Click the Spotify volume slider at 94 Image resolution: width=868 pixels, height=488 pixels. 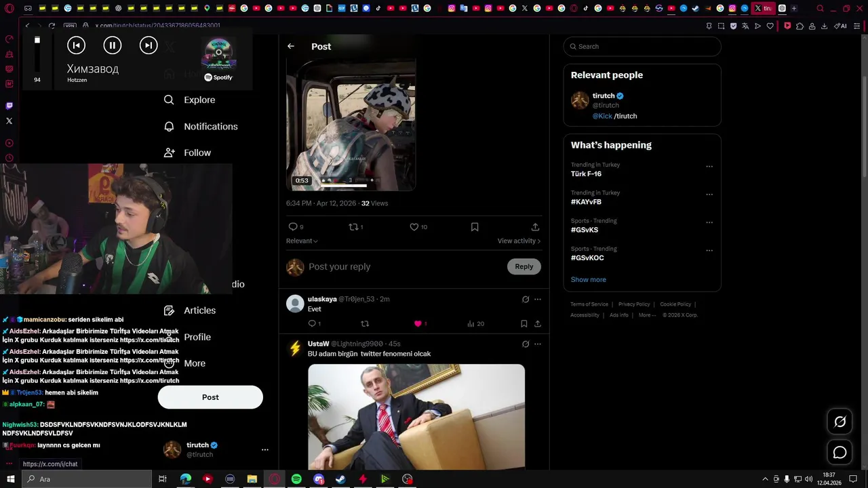37,54
